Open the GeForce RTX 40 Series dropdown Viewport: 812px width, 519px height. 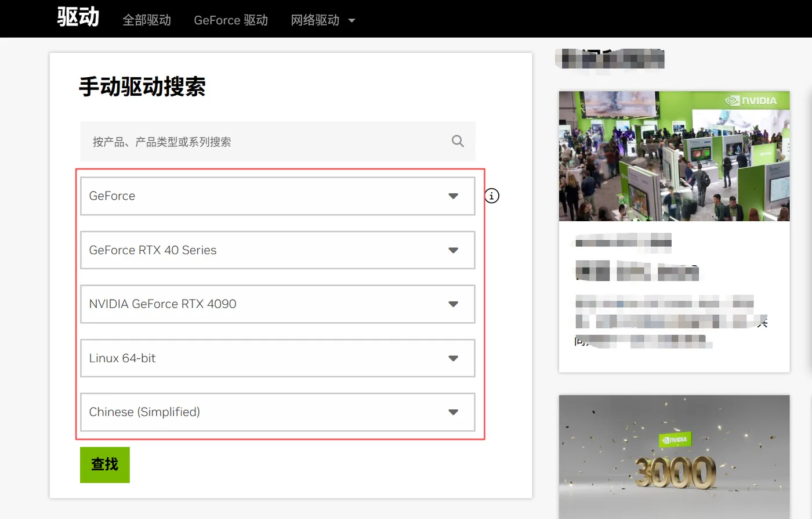[278, 250]
